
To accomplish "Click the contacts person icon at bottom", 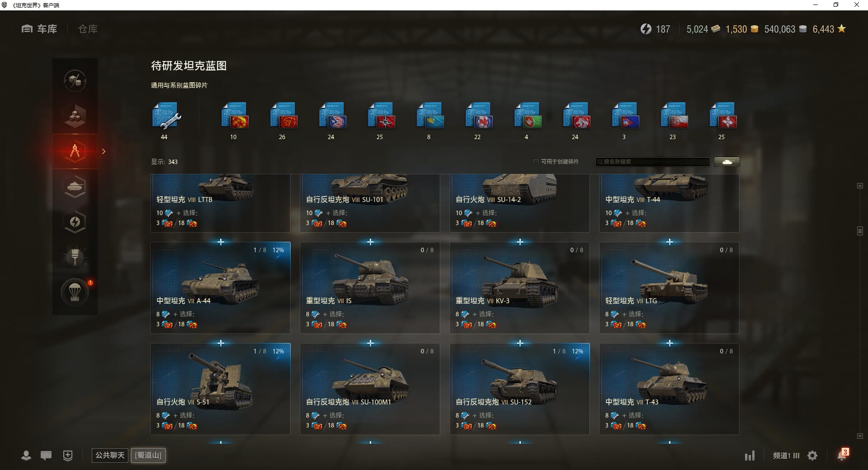I will 26,456.
